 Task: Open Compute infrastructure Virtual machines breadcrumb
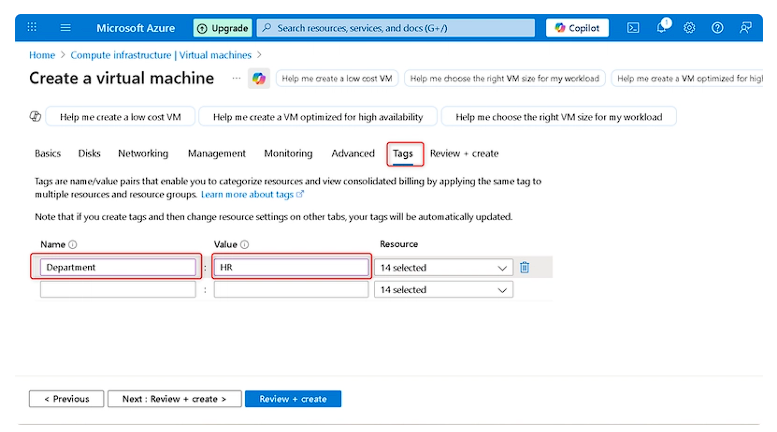click(161, 55)
